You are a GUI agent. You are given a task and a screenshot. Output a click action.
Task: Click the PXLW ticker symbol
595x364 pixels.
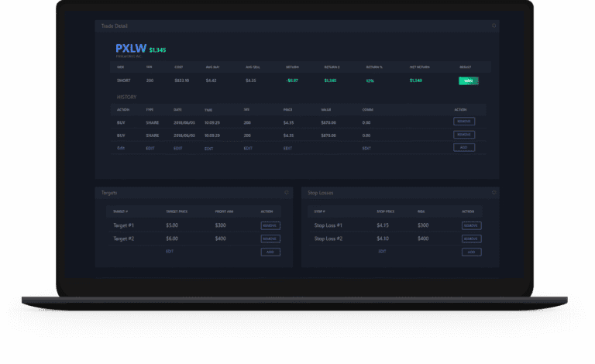(x=131, y=49)
